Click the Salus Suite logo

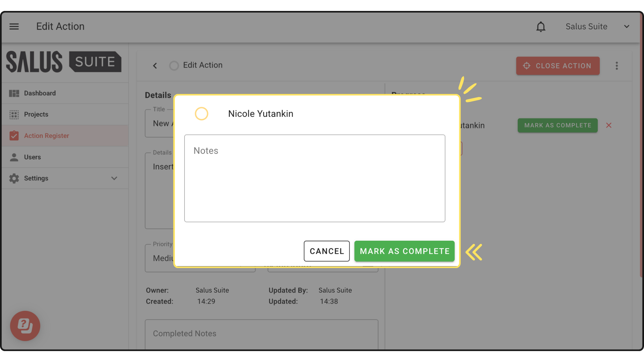point(64,62)
